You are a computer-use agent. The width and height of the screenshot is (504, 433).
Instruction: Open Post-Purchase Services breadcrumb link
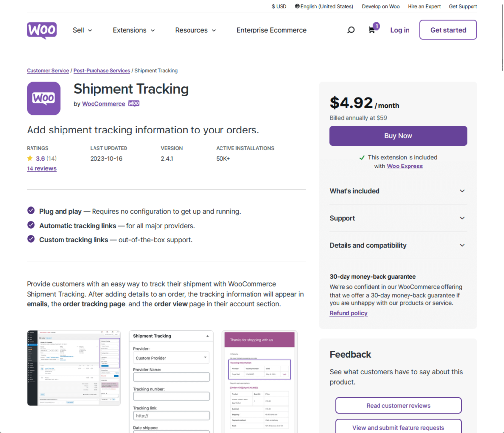click(102, 71)
